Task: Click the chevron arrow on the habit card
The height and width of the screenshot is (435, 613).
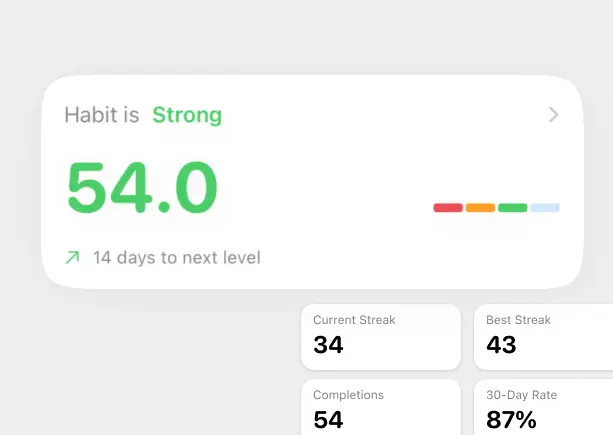Action: coord(554,115)
